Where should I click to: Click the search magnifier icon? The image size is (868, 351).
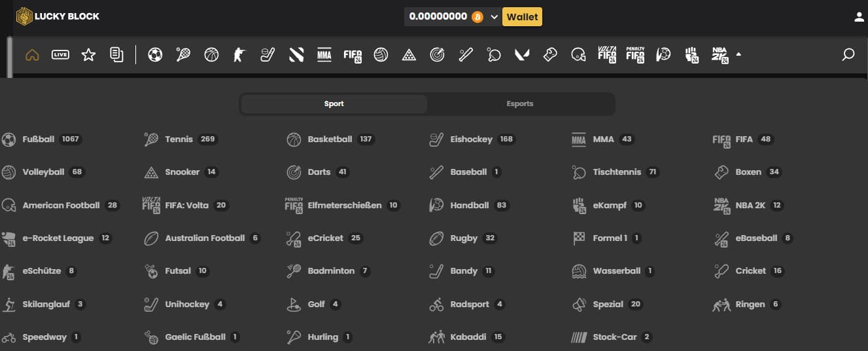pyautogui.click(x=848, y=55)
